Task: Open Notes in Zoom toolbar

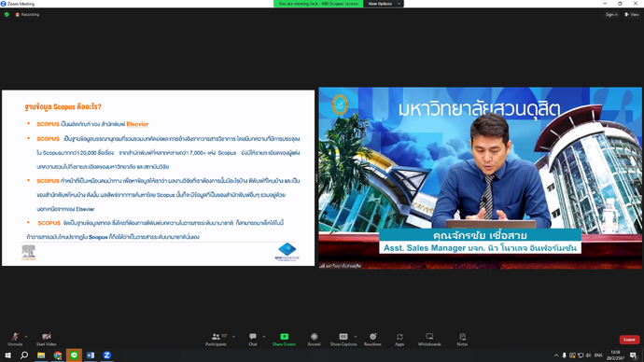Action: [462, 339]
